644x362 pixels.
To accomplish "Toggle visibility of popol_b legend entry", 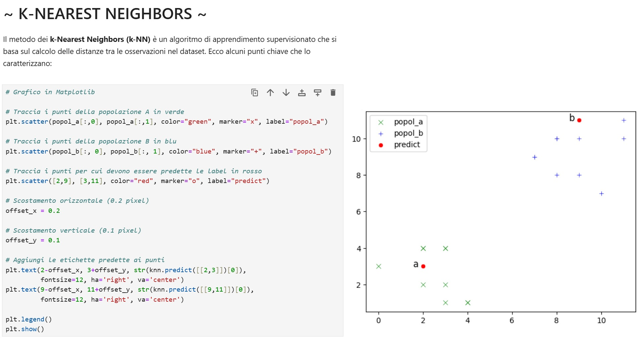I will (x=408, y=133).
